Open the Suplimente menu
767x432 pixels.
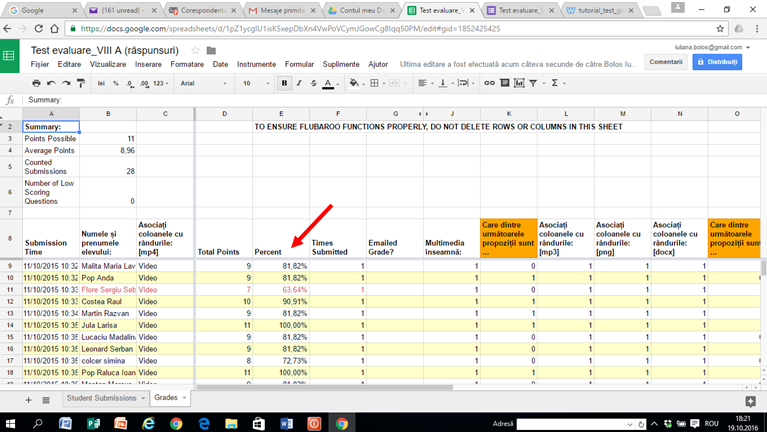coord(341,64)
